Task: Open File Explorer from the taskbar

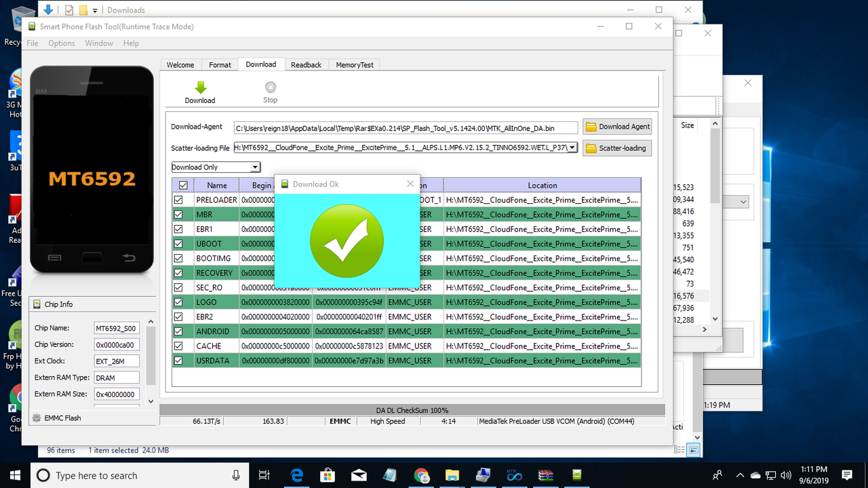Action: pyautogui.click(x=452, y=475)
